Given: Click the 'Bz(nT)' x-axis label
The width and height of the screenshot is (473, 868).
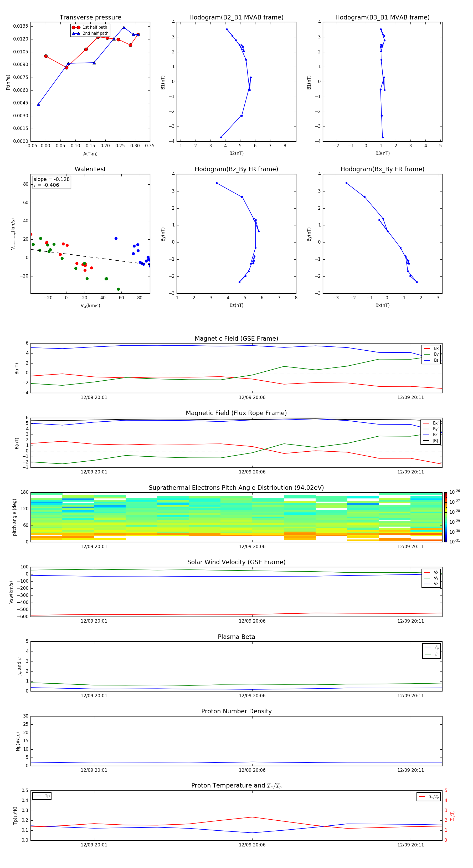Looking at the screenshot, I should click(x=236, y=305).
